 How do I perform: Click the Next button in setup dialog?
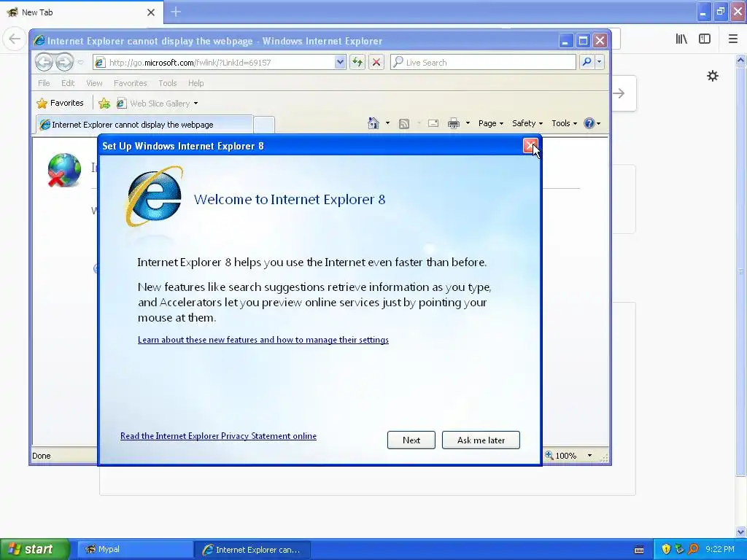[x=411, y=440]
